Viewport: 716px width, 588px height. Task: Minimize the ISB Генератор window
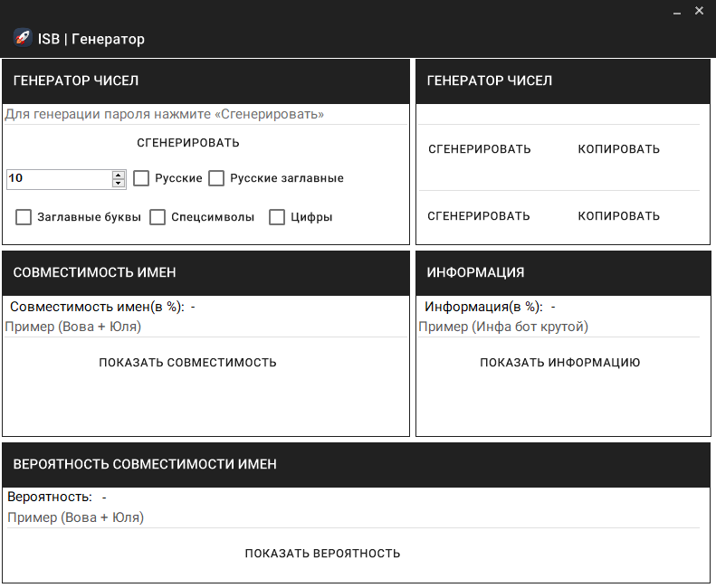coord(676,12)
